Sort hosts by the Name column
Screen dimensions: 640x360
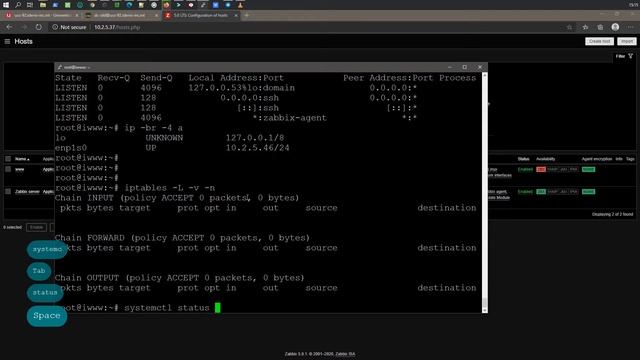pos(22,159)
